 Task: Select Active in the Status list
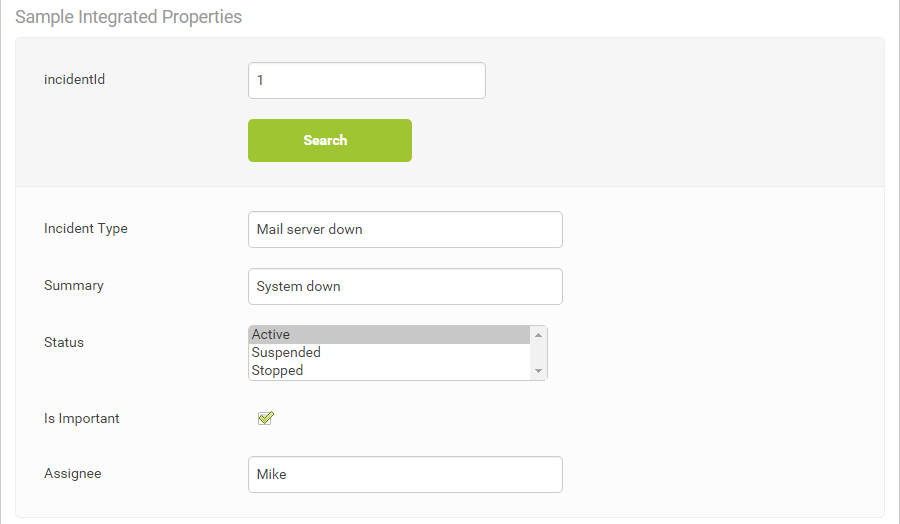click(390, 335)
